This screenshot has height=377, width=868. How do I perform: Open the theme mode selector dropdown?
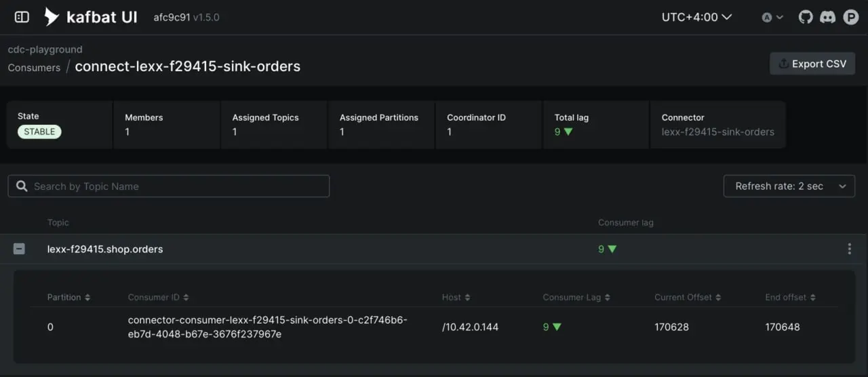[x=772, y=18]
